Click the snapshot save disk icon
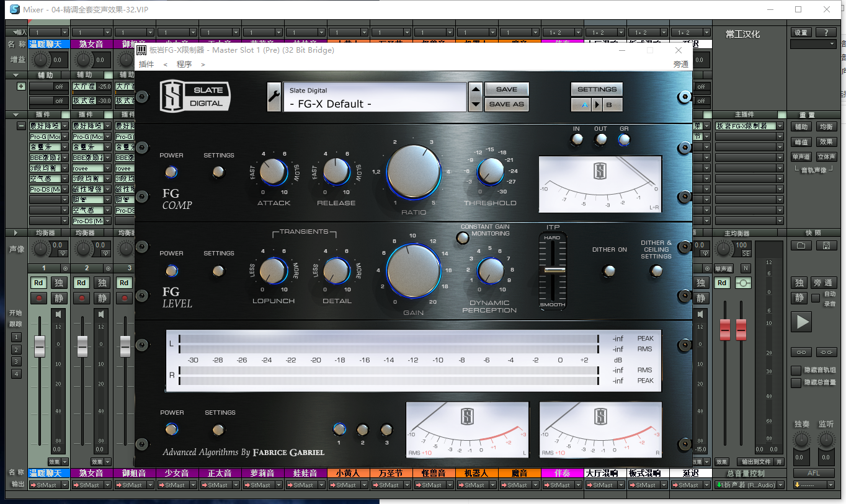 (x=826, y=245)
